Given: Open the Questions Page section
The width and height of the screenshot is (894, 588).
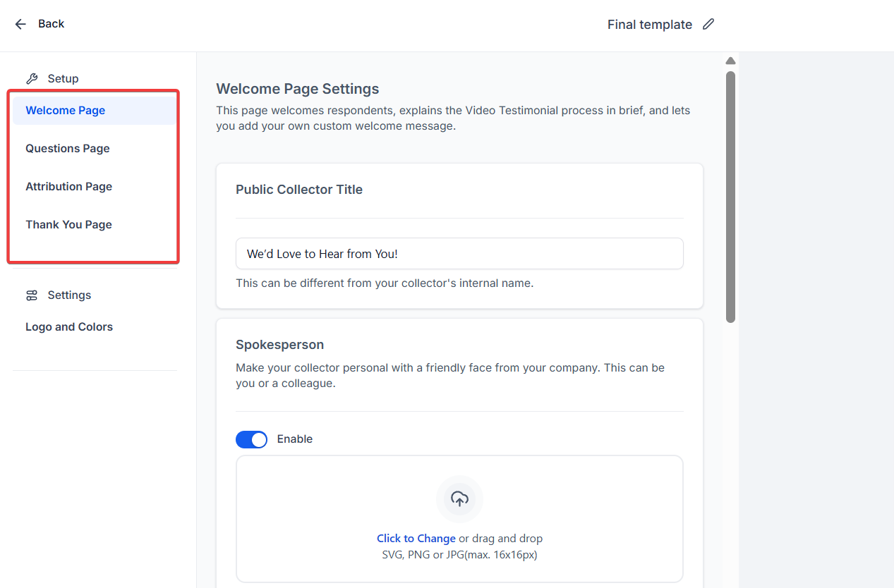Looking at the screenshot, I should [68, 149].
